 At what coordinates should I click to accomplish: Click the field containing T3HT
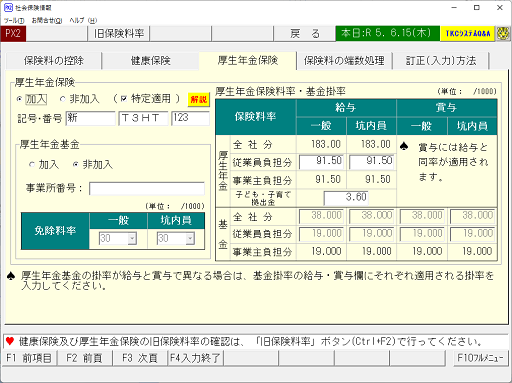[x=143, y=118]
